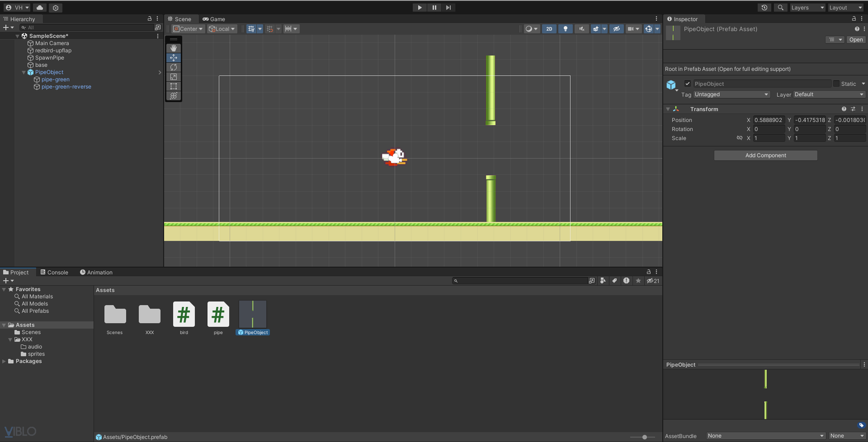
Task: Toggle Scene effects such as skybox and fog
Action: pos(596,29)
